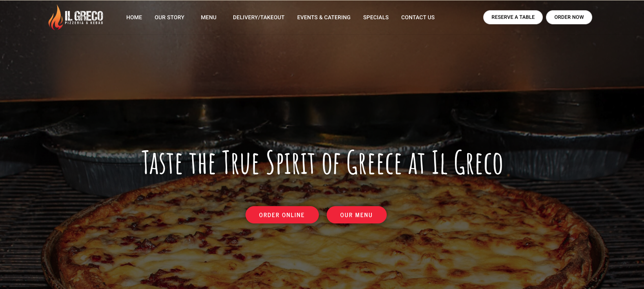Click the Reserve a Table button

(x=513, y=17)
